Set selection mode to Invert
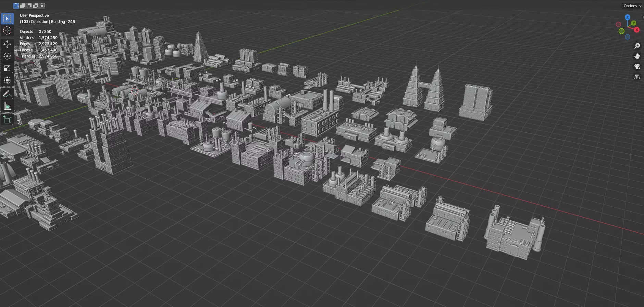The width and height of the screenshot is (644, 307). point(36,6)
